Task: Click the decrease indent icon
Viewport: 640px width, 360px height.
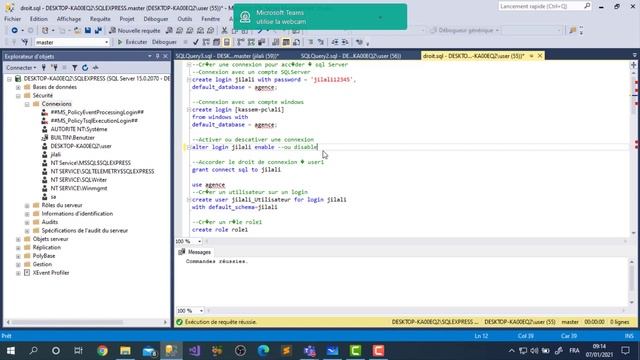Action: 335,42
